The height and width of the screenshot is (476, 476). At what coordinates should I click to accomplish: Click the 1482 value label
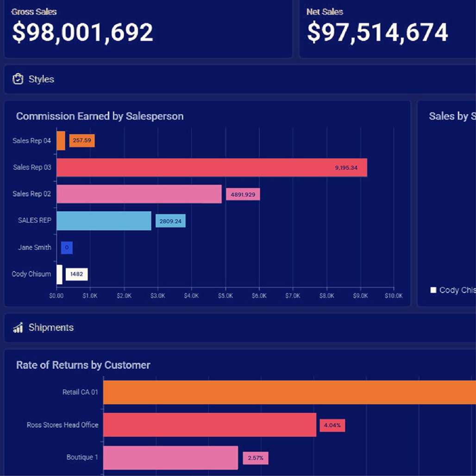point(76,274)
